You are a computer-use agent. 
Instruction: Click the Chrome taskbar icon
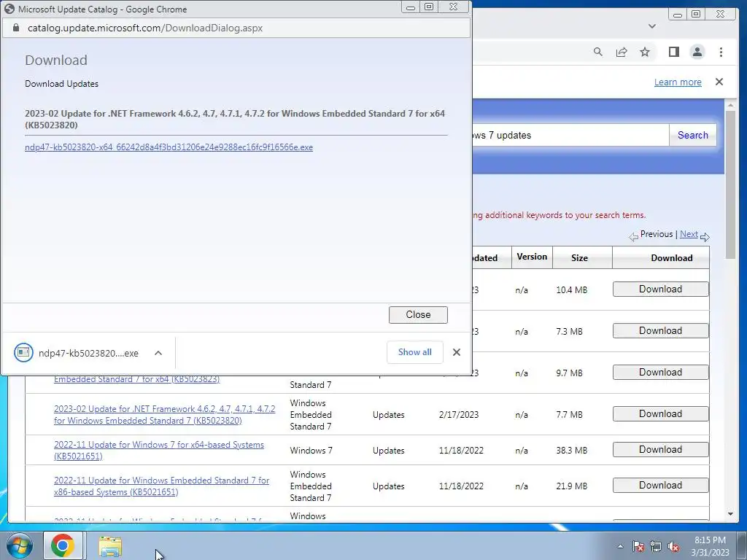tap(63, 545)
